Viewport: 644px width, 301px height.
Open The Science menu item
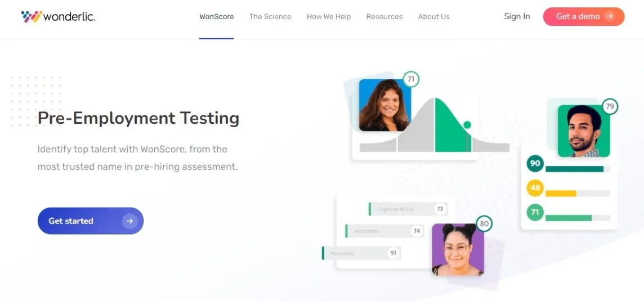pos(270,17)
